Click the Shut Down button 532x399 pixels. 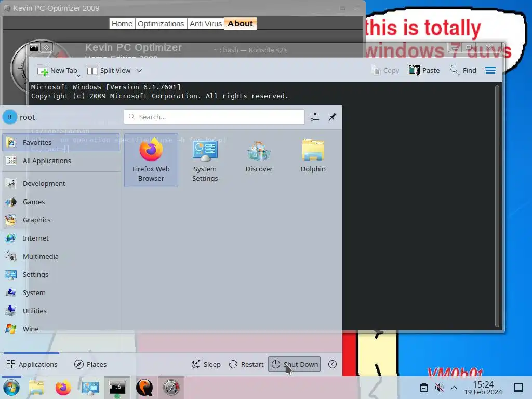(x=294, y=364)
